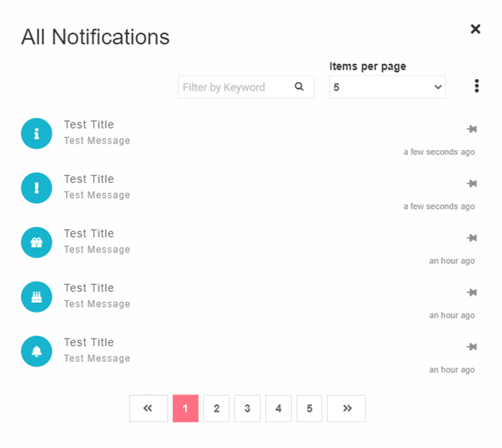This screenshot has height=448, width=502.
Task: Return to first page with double-left arrow
Action: (x=149, y=409)
